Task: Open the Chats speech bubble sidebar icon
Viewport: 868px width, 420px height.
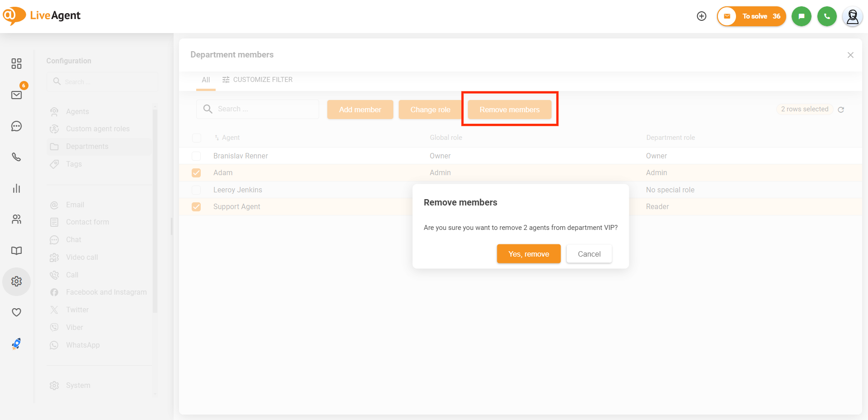Action: click(x=16, y=126)
